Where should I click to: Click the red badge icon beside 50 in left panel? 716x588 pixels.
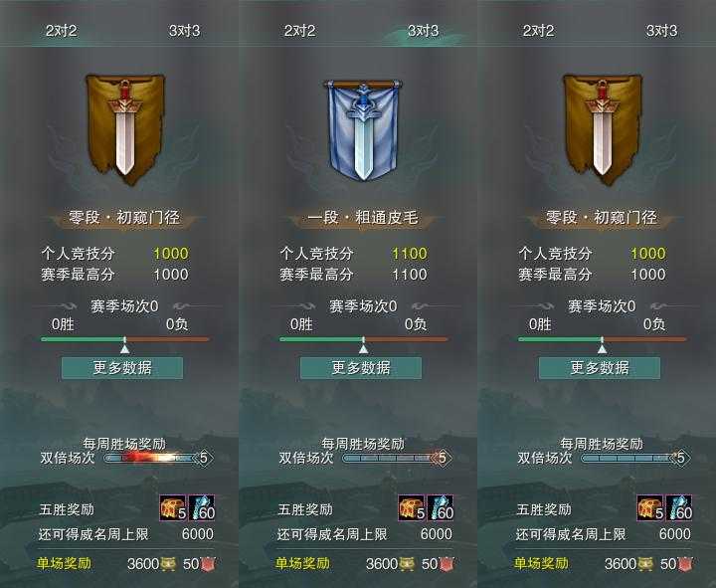208,564
